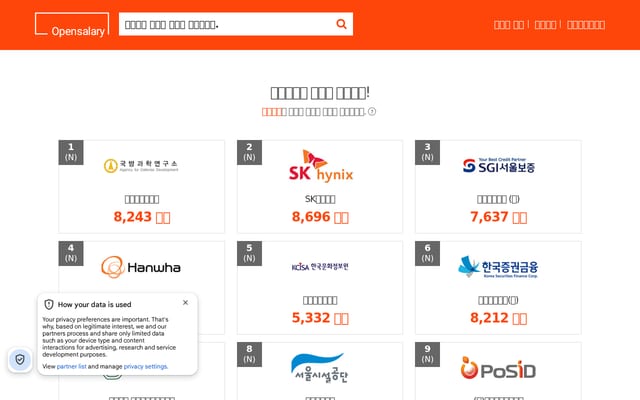This screenshot has width=640, height=400.
Task: Click rank badge number 4
Action: click(x=71, y=253)
